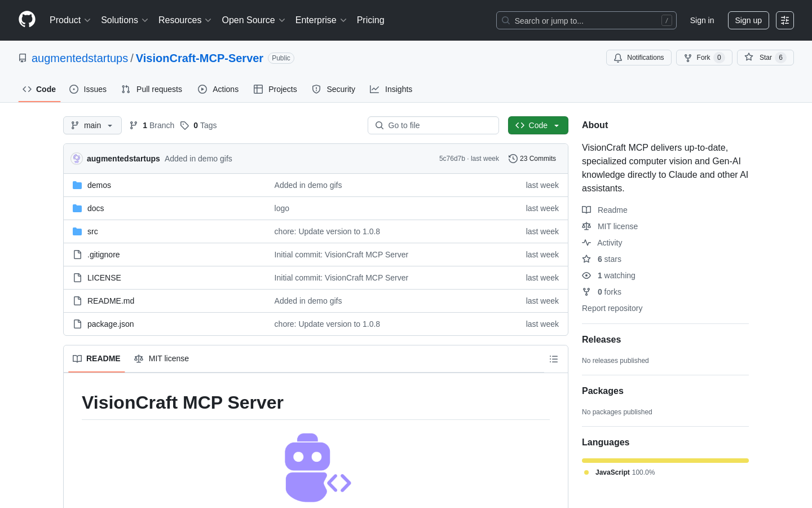Click the Search or jump to field
The width and height of the screenshot is (812, 508).
click(x=586, y=20)
